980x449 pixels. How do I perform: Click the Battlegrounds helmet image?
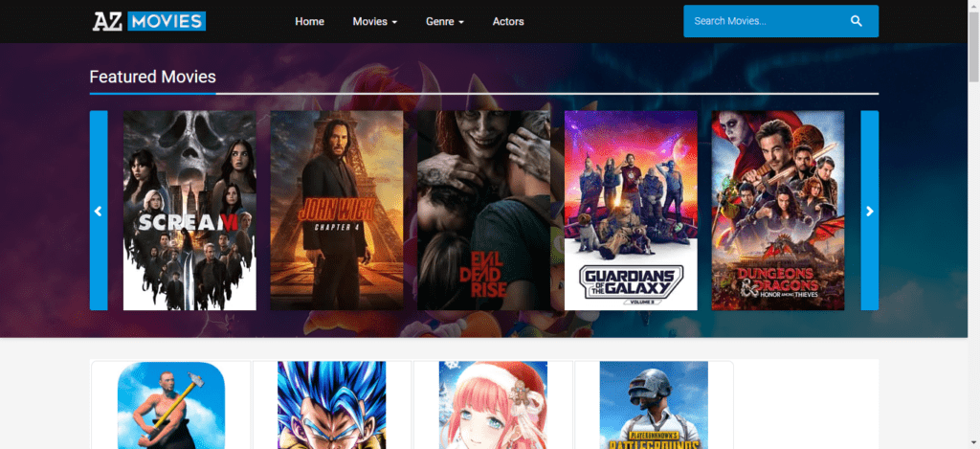654,405
